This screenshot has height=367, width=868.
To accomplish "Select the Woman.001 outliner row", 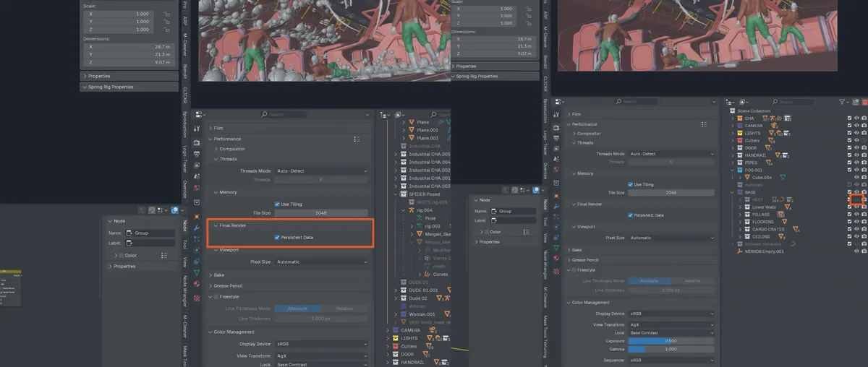I will click(x=424, y=314).
